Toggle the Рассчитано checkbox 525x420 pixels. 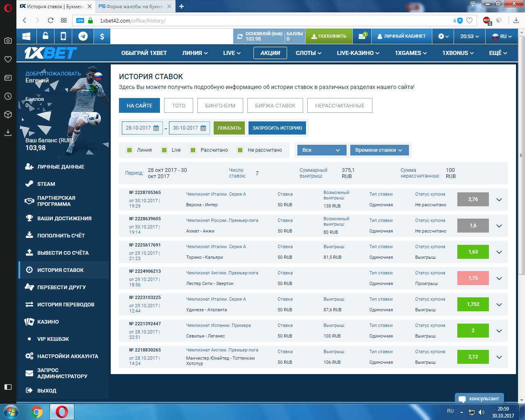[193, 150]
